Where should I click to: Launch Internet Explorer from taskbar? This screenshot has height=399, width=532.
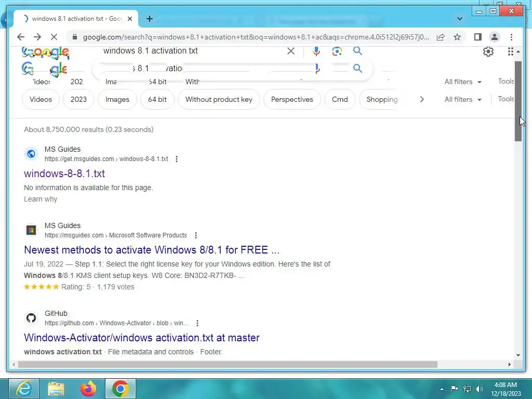(24, 389)
